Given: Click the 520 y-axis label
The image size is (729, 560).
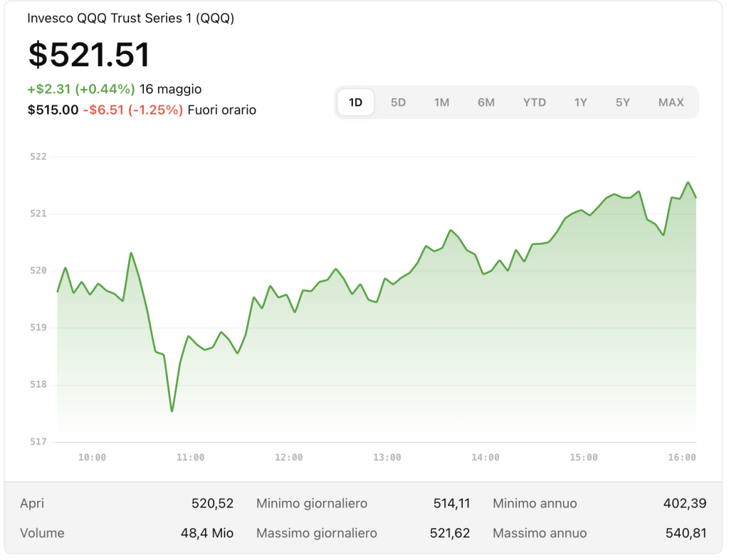Looking at the screenshot, I should point(38,270).
